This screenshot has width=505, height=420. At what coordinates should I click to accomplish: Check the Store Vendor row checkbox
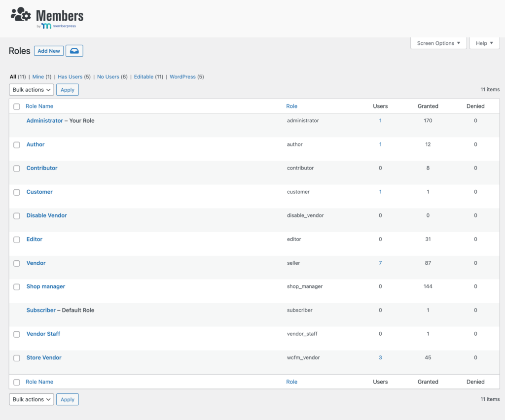(x=17, y=358)
